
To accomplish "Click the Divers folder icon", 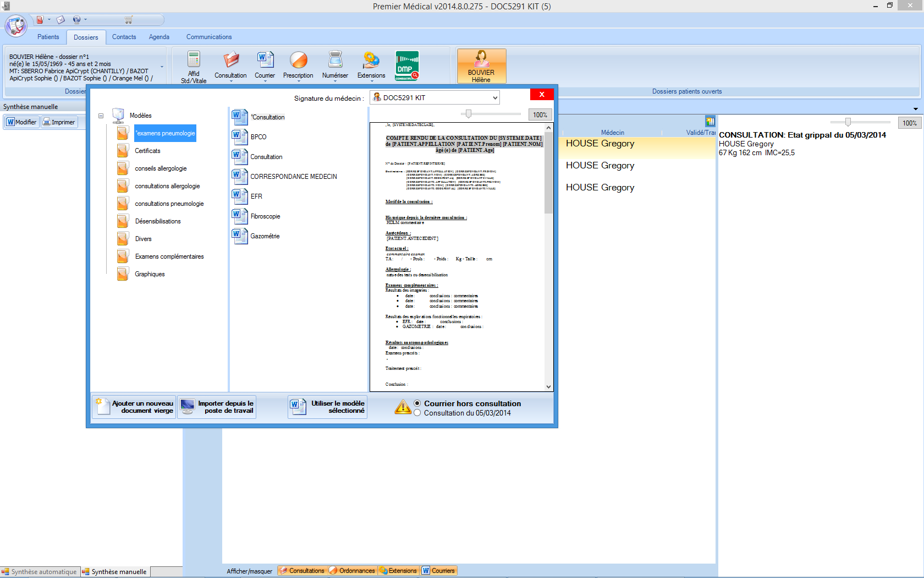I will click(123, 239).
